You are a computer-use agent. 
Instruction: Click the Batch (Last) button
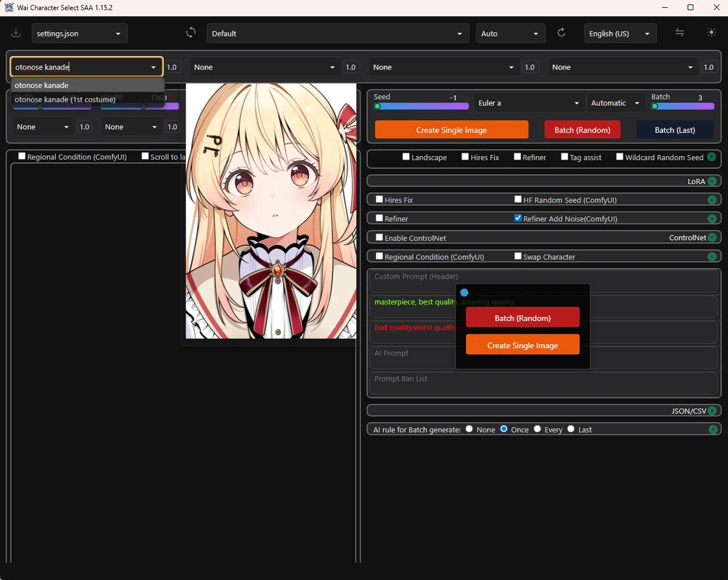click(x=675, y=130)
